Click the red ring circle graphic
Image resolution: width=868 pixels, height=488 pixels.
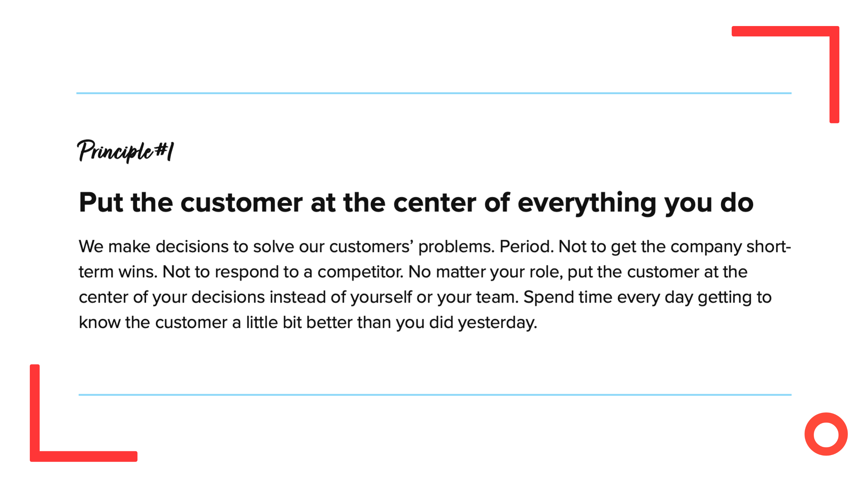(x=826, y=434)
